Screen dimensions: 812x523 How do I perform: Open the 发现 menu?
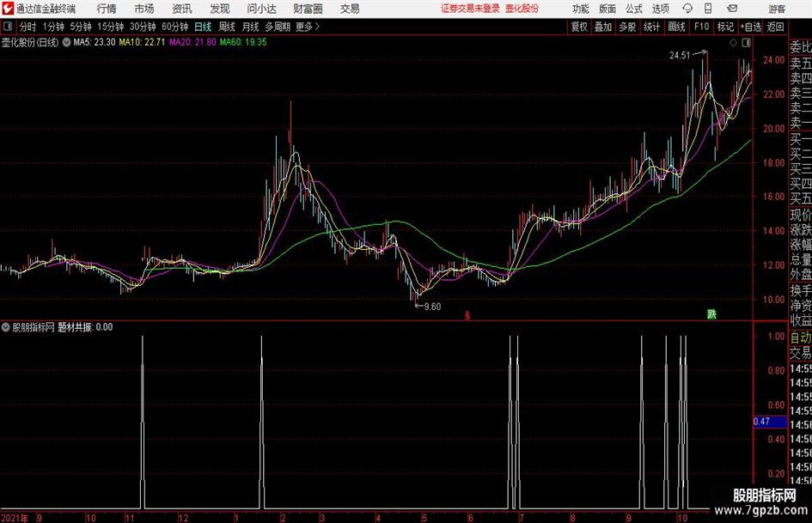coord(220,9)
